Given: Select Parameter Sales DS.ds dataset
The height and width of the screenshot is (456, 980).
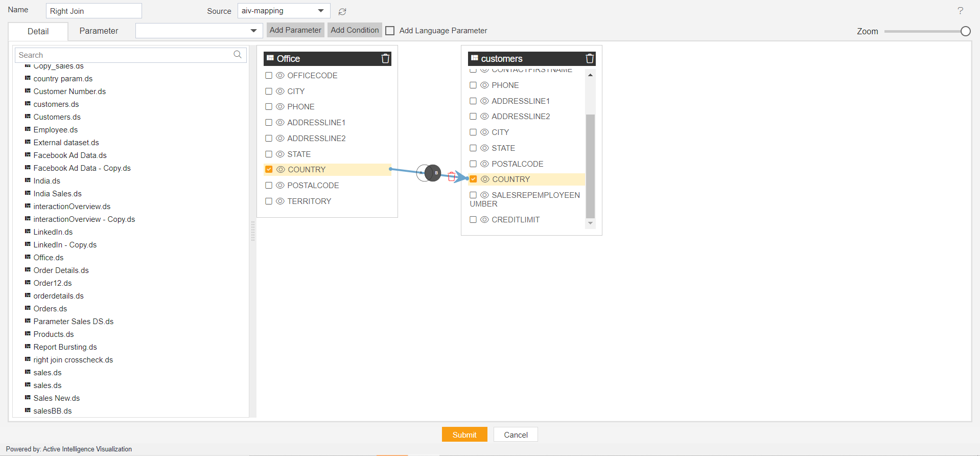Looking at the screenshot, I should 74,321.
